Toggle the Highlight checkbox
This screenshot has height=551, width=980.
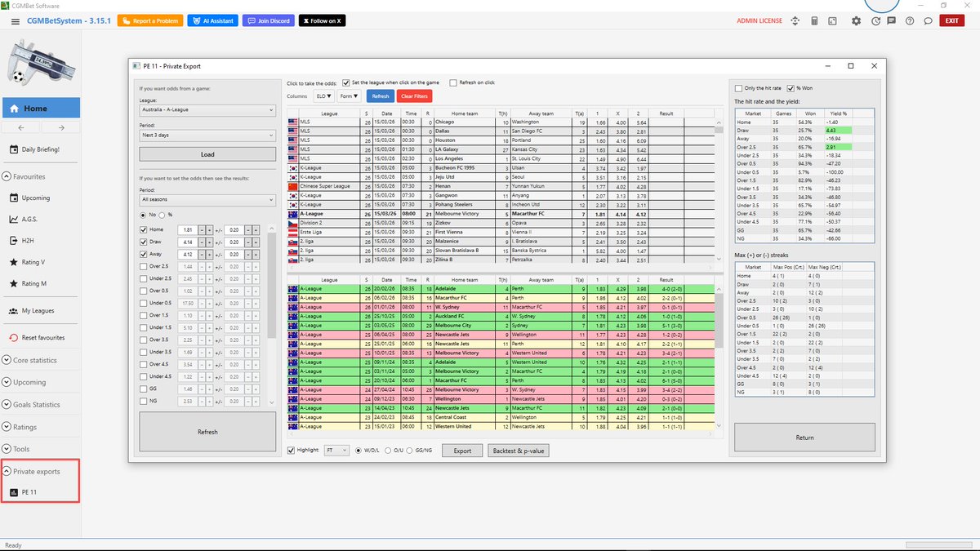[x=292, y=451]
